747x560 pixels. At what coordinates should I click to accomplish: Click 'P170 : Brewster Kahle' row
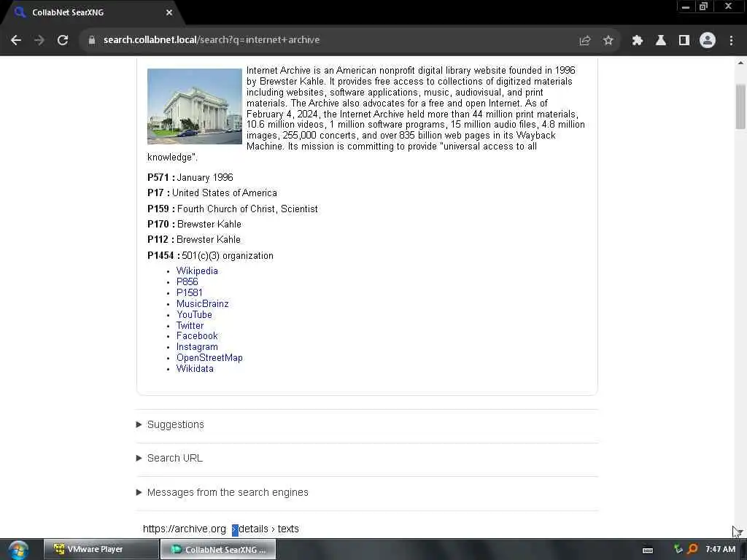194,224
